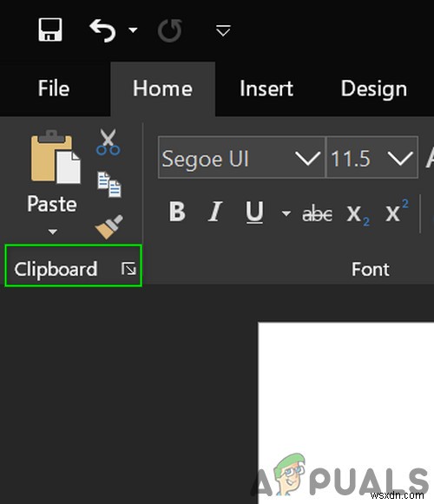Undo the last action
This screenshot has height=504, width=434.
[x=103, y=30]
